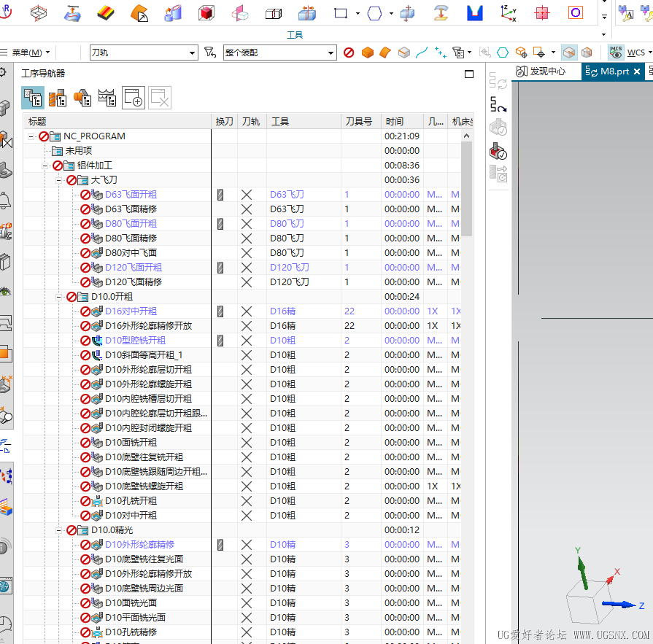Select operation D120飞面精修
This screenshot has width=653, height=644.
click(134, 282)
